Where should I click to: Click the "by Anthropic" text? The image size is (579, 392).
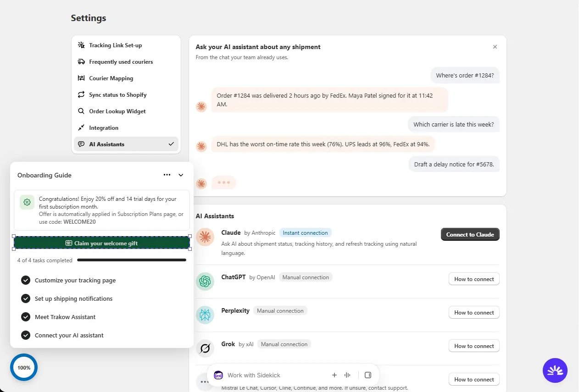tap(260, 233)
